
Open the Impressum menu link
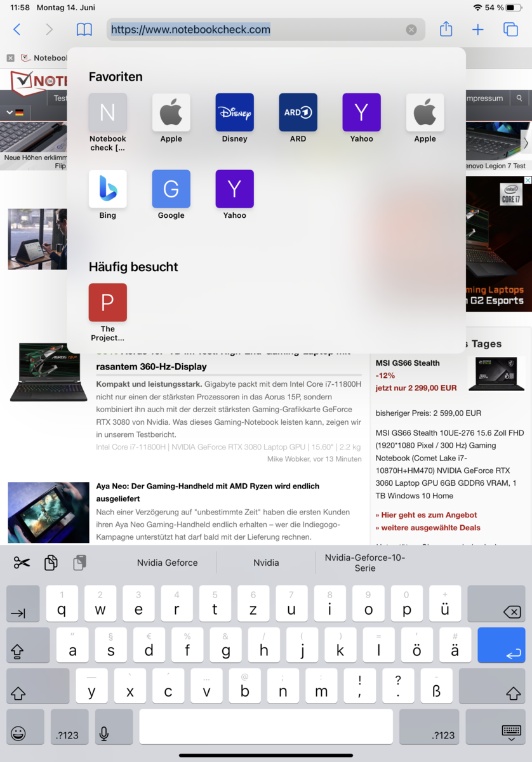pos(484,98)
